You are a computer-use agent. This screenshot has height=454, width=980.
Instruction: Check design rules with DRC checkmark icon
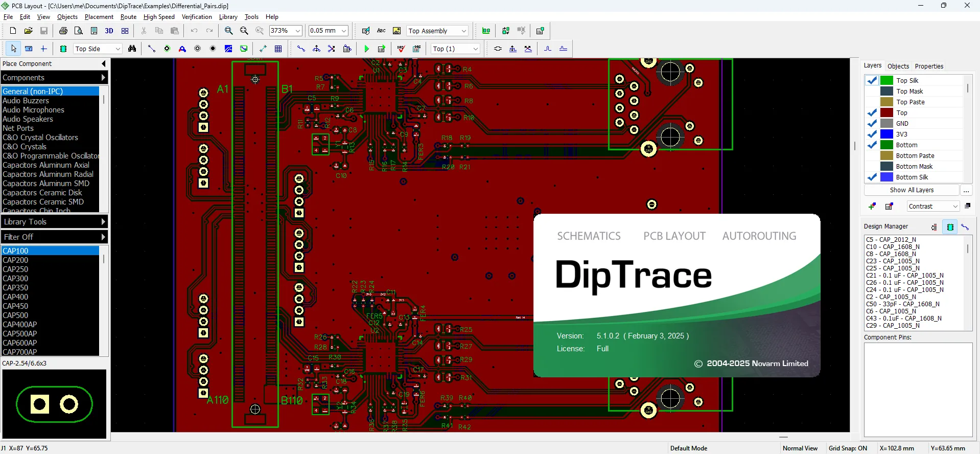401,49
